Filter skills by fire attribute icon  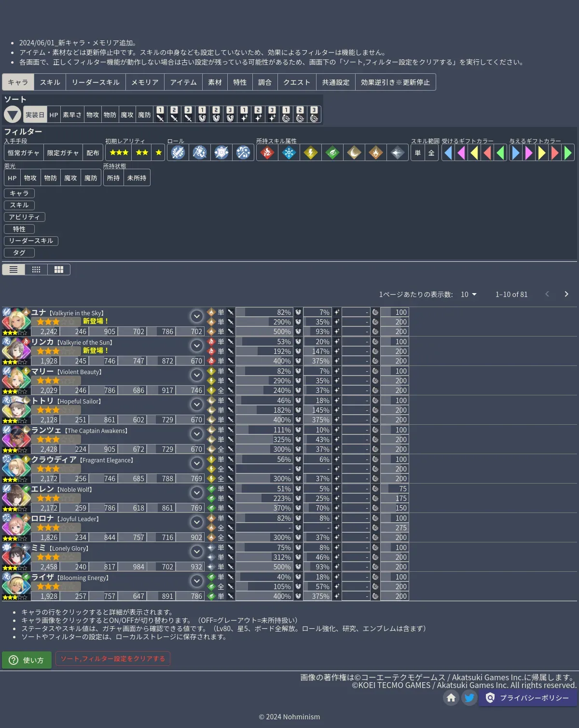click(267, 153)
